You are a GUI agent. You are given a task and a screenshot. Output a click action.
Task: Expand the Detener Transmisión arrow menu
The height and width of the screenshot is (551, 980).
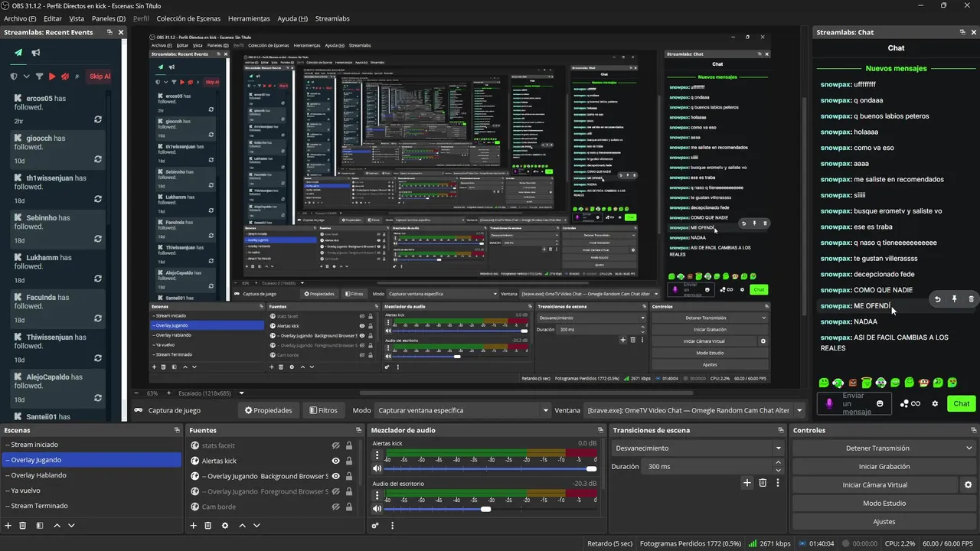pos(969,448)
